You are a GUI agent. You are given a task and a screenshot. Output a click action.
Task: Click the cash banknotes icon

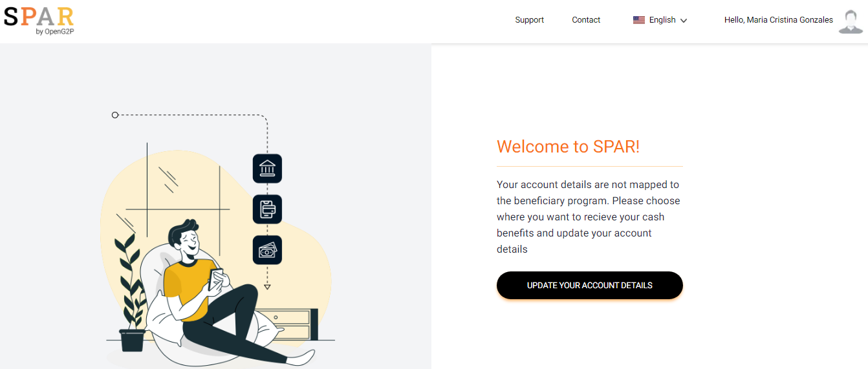click(x=267, y=250)
